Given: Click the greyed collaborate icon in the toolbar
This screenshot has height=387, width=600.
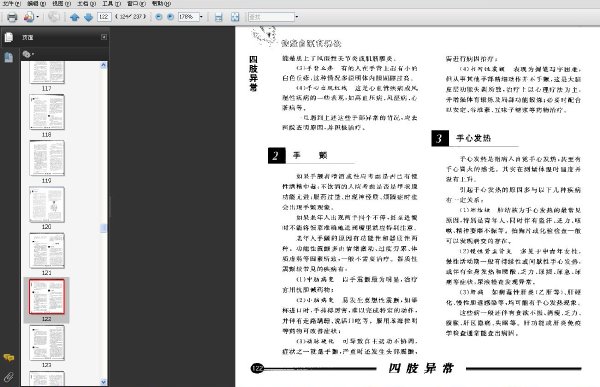Looking at the screenshot, I should [x=54, y=17].
